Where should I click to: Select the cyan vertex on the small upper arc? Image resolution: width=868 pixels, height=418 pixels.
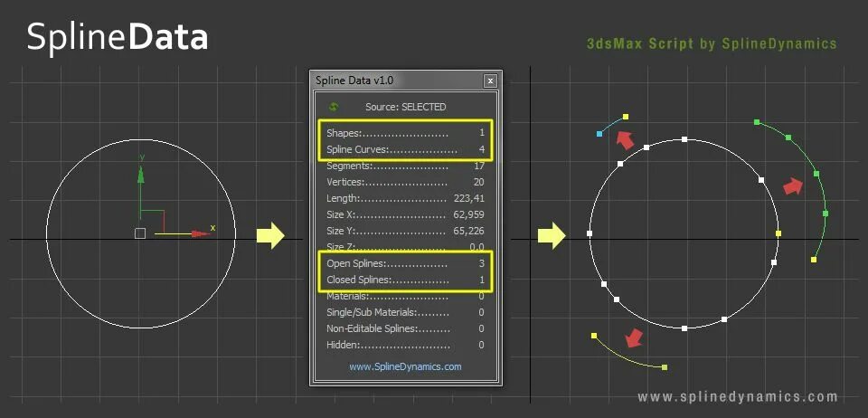pos(599,134)
